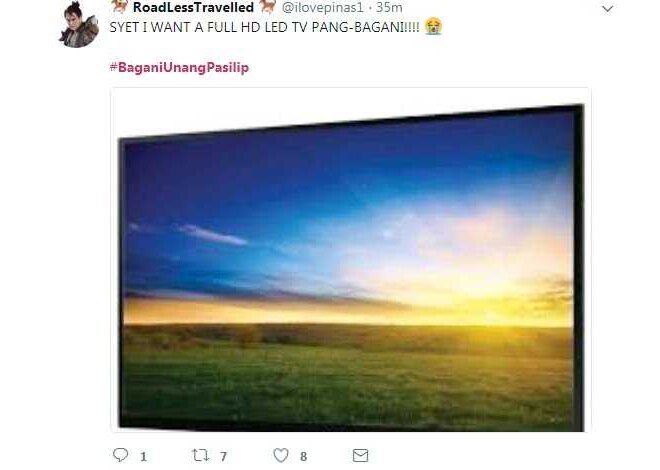This screenshot has height=470, width=660.
Task: Click the dog emoji before RoadLessTravelled
Action: tap(121, 6)
